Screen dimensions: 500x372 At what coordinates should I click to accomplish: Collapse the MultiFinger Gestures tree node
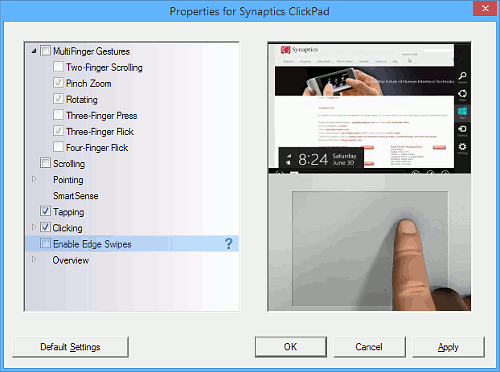pyautogui.click(x=34, y=51)
